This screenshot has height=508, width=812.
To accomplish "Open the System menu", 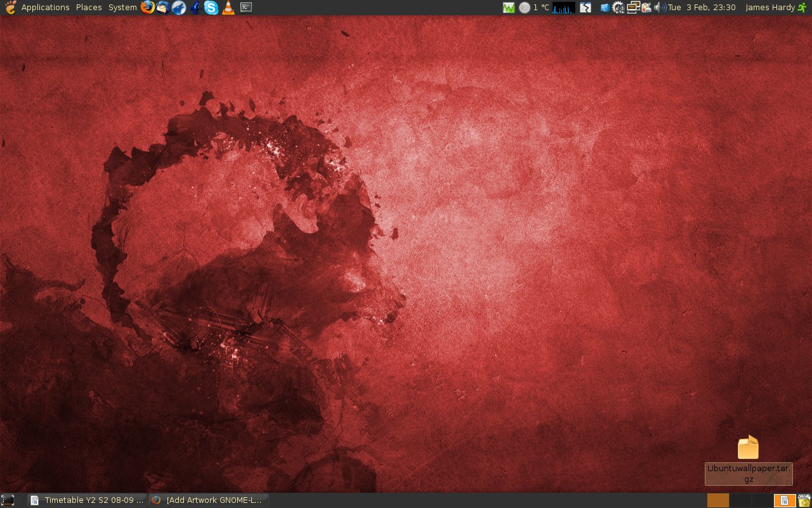I will pos(122,8).
